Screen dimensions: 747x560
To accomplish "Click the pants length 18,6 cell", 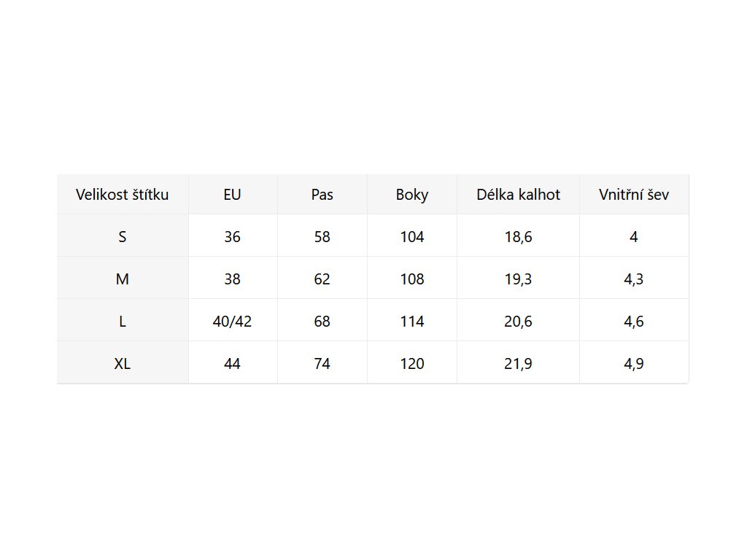I will 518,237.
